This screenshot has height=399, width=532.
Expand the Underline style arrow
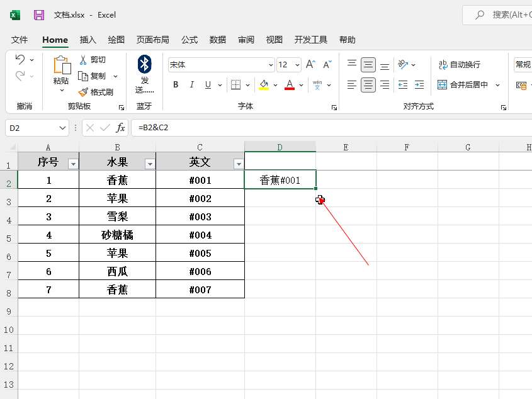coord(220,85)
